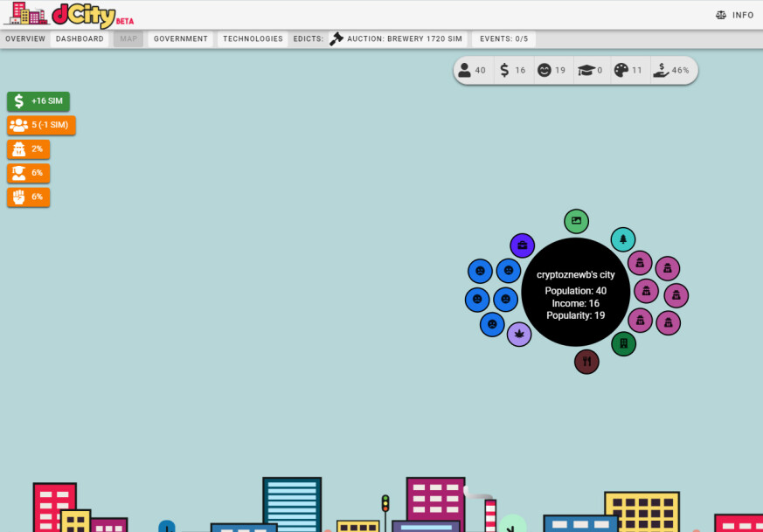Select the lavender cannabis leaf bubble
The width and height of the screenshot is (763, 532).
(x=519, y=334)
